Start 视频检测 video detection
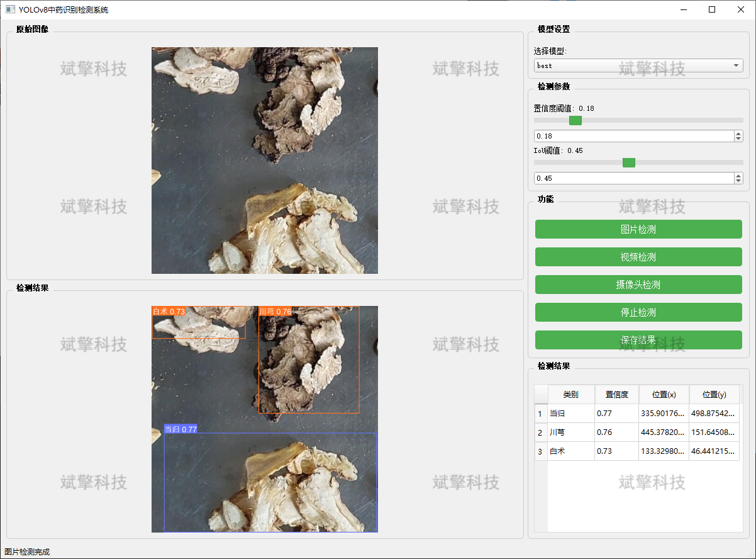This screenshot has height=559, width=756. [x=638, y=257]
